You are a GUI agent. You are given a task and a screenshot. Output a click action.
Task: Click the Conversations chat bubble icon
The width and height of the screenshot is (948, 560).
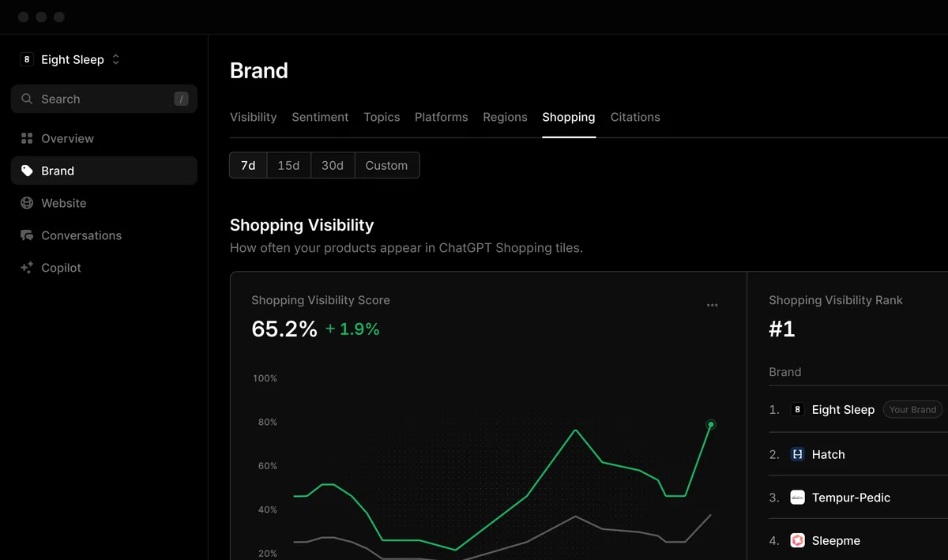coord(27,235)
